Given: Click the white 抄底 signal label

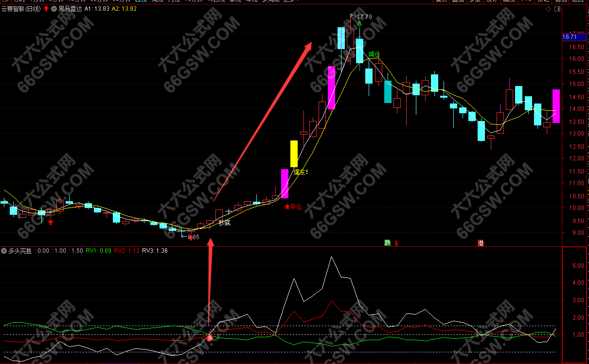Looking at the screenshot, I should point(224,223).
